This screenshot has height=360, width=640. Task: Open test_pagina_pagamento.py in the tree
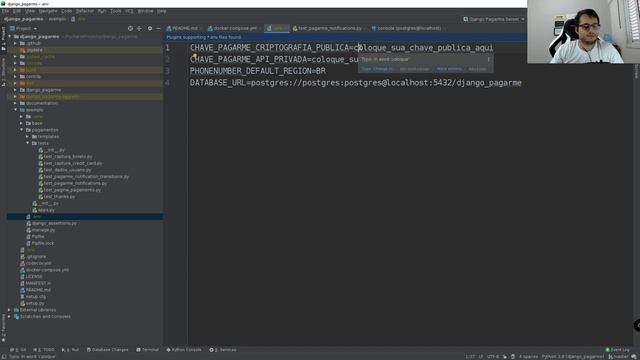72,190
